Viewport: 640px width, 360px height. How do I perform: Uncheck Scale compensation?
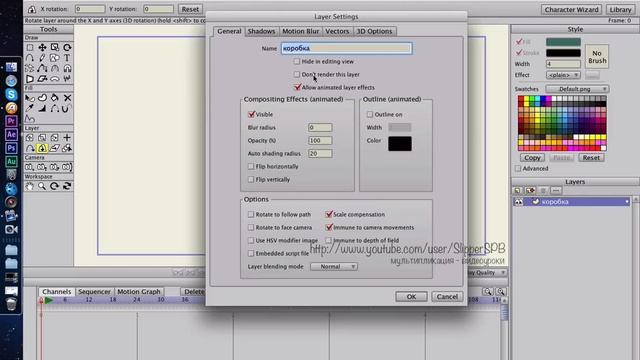[329, 214]
